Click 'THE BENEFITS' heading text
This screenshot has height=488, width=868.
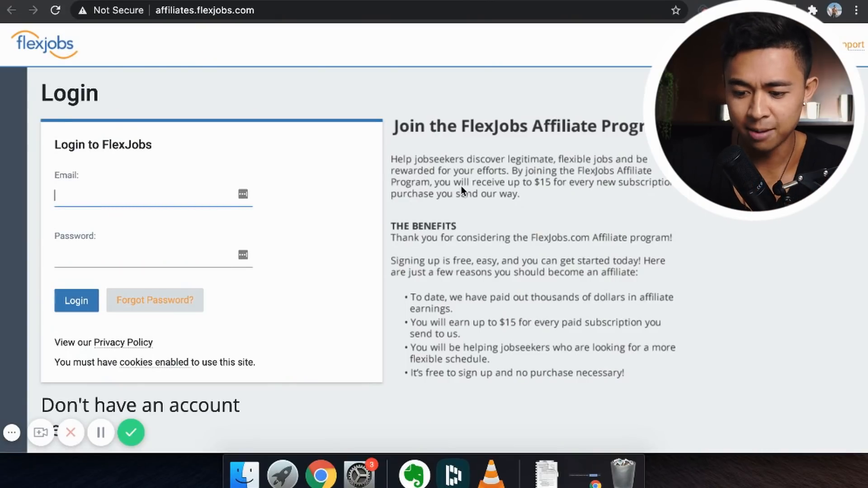(423, 226)
